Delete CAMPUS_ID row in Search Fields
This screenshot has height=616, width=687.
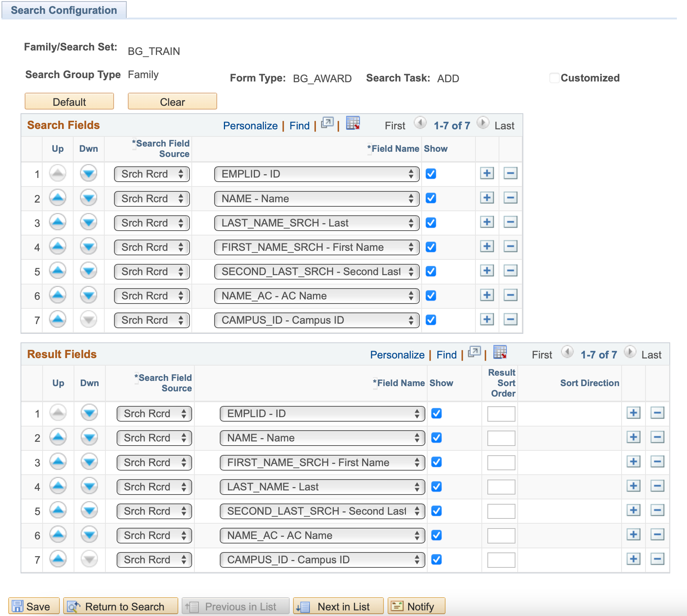pyautogui.click(x=510, y=320)
